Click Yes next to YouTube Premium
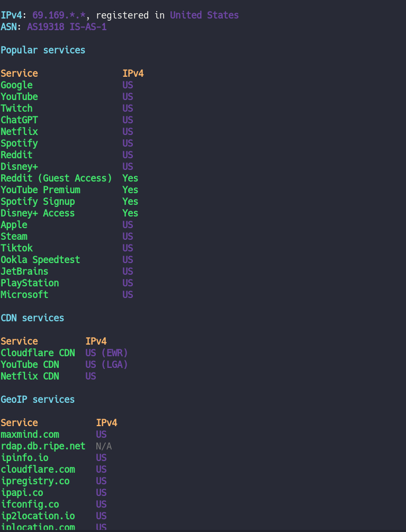This screenshot has height=532, width=406. coord(130,190)
